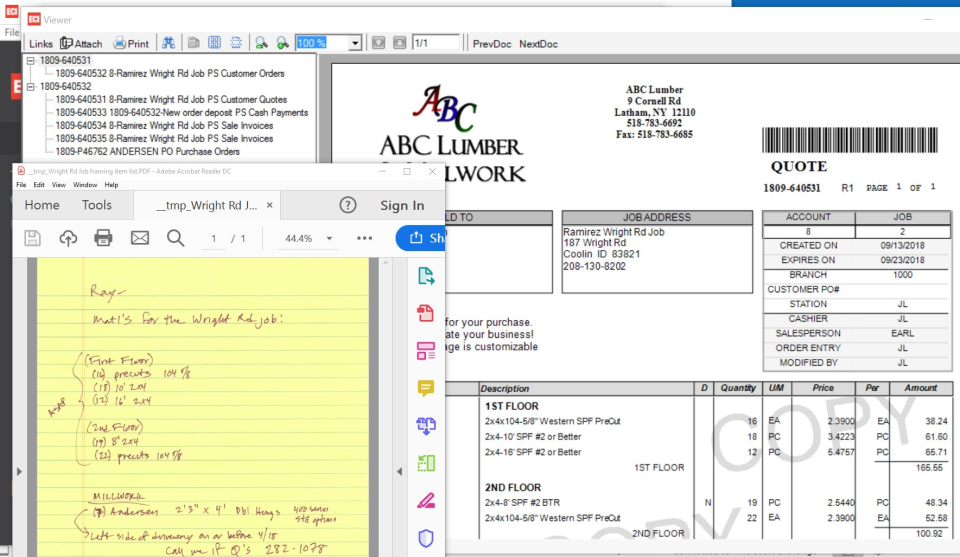Click the ECI icon in Viewer title bar

coord(34,20)
